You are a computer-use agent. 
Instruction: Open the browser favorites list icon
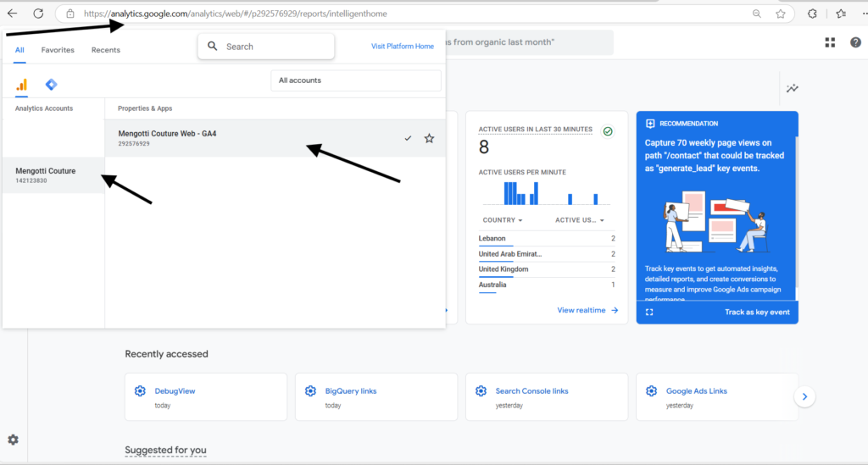pyautogui.click(x=841, y=14)
